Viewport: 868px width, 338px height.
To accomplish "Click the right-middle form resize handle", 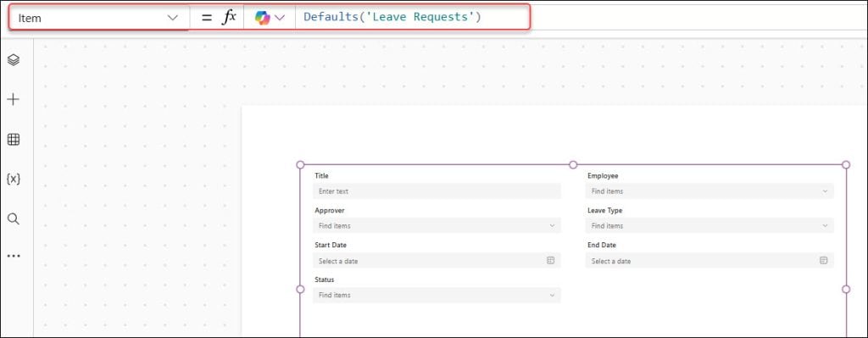I will tap(846, 290).
